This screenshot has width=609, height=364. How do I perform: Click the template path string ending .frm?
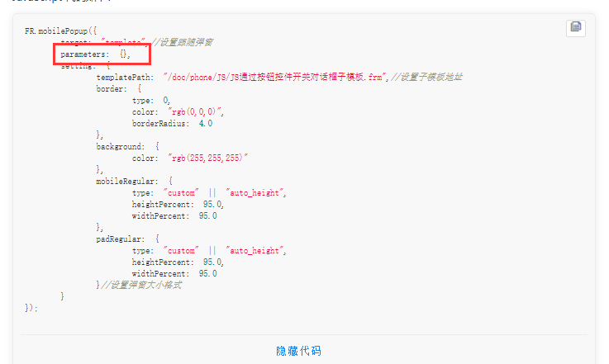click(x=276, y=78)
